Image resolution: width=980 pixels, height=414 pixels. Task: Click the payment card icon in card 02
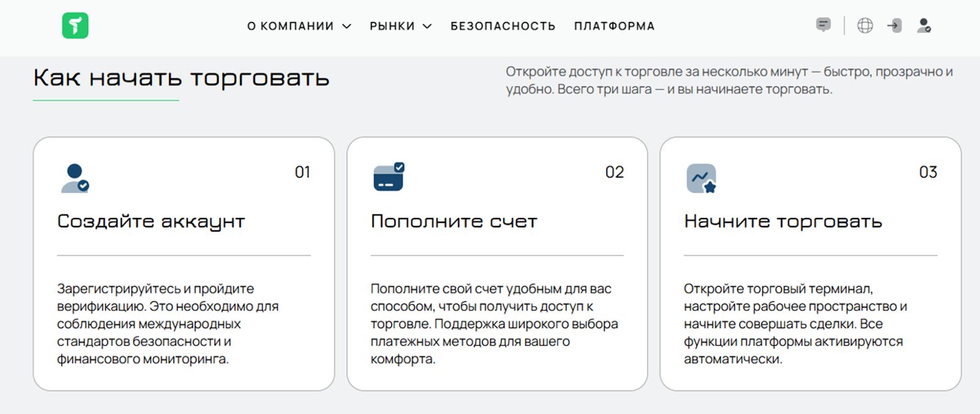point(389,177)
